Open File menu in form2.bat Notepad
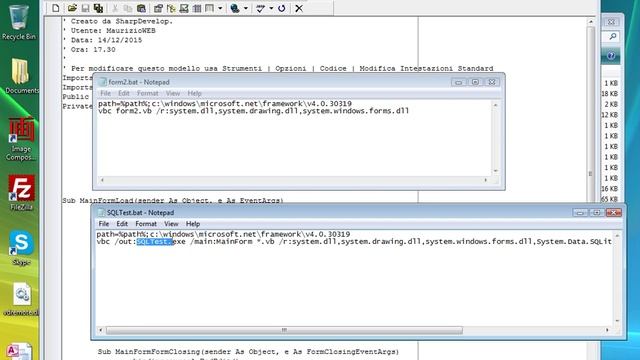Screen dimensions: 640x360 point(105,93)
